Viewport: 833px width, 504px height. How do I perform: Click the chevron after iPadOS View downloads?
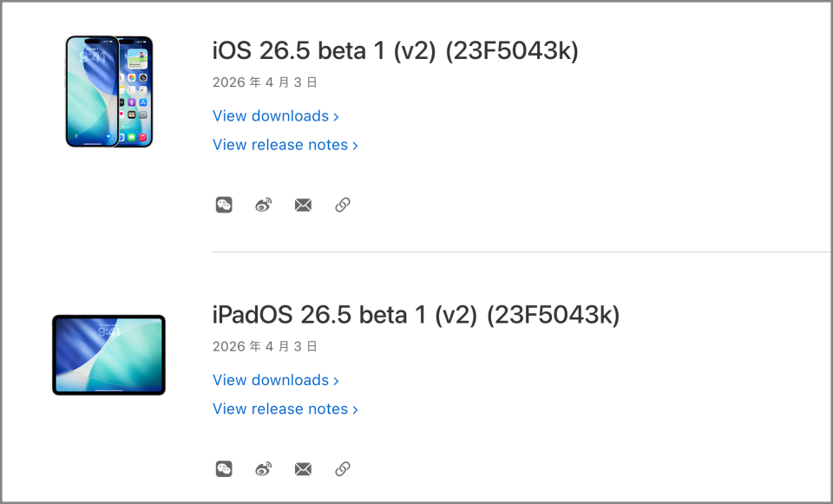tap(336, 381)
